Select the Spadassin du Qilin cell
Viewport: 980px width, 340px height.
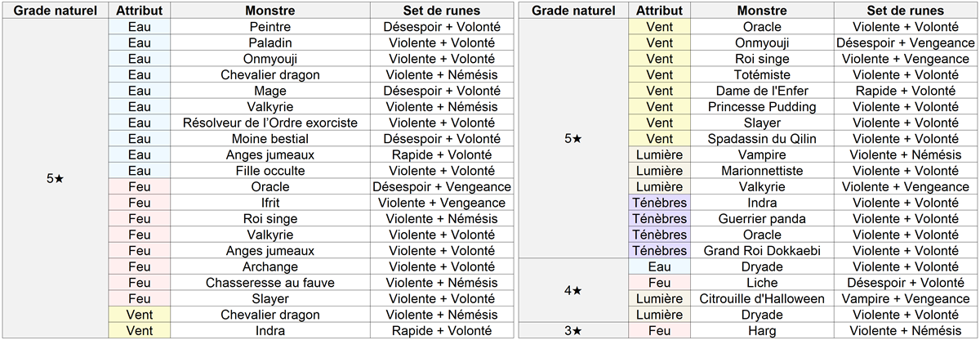pyautogui.click(x=762, y=139)
